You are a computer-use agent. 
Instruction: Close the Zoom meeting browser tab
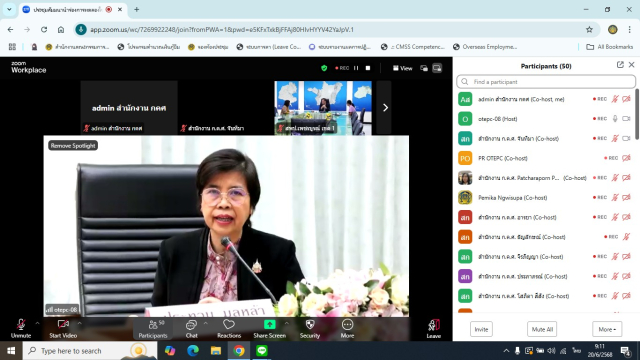120,9
